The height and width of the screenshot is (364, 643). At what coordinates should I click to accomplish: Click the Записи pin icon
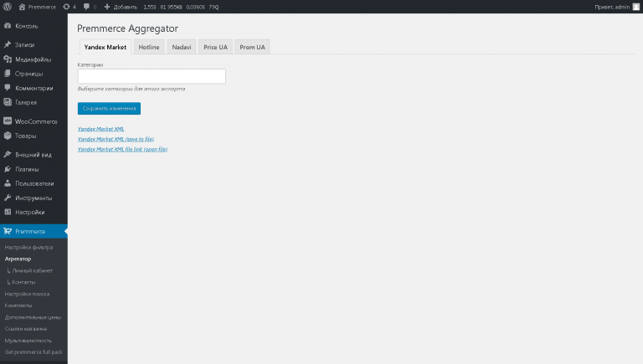7,44
